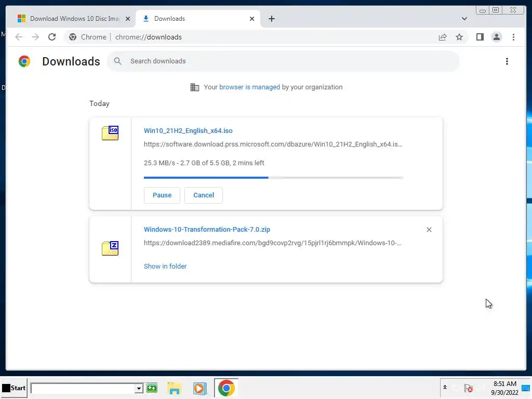Image resolution: width=532 pixels, height=399 pixels.
Task: Click the 8:51 AM clock
Action: coord(505,384)
